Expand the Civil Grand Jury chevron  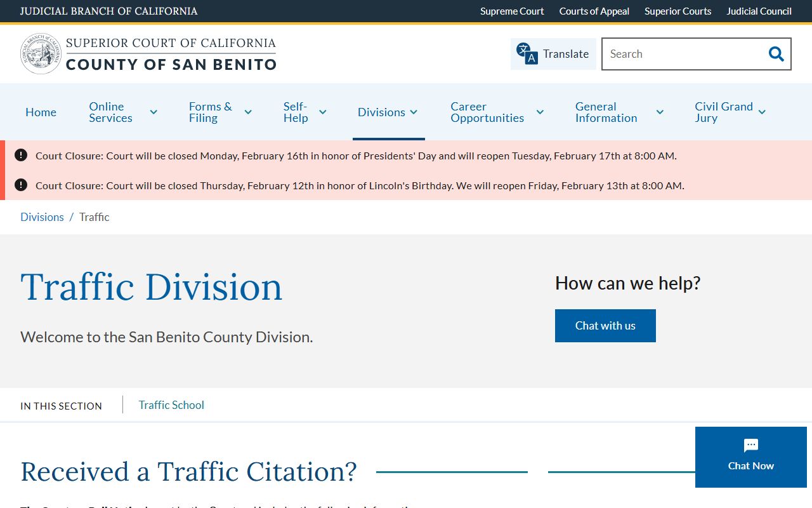[x=762, y=112]
